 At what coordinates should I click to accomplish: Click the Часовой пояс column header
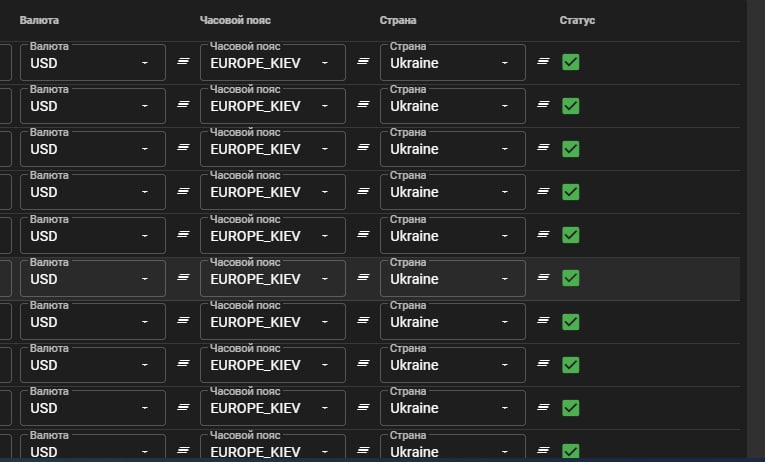click(x=235, y=20)
